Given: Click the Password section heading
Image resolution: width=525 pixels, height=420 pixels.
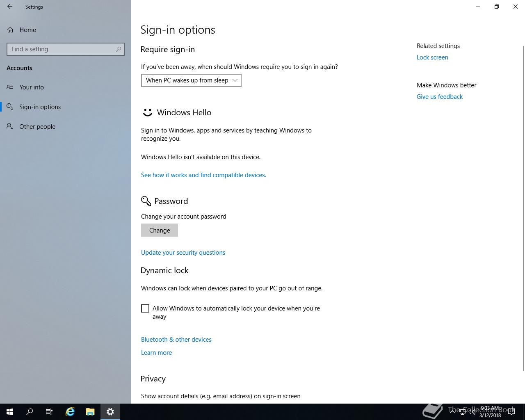Looking at the screenshot, I should (171, 201).
